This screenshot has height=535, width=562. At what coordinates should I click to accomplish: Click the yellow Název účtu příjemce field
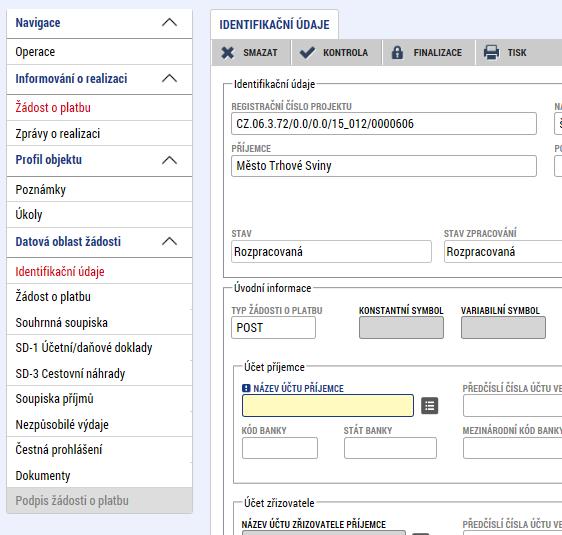tap(328, 406)
